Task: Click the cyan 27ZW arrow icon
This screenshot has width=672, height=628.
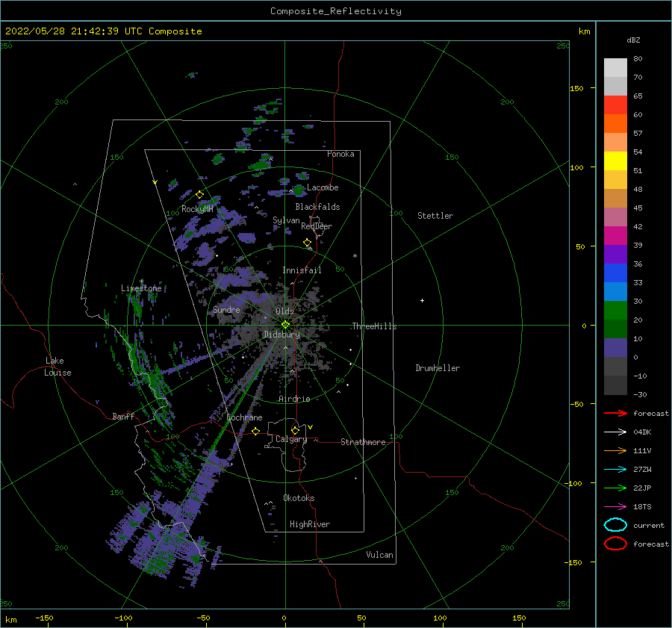Action: 615,470
